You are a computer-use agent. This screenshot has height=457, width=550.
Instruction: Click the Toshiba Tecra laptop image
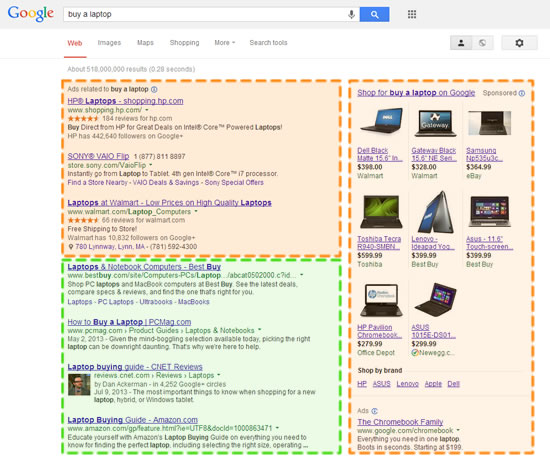coord(381,212)
